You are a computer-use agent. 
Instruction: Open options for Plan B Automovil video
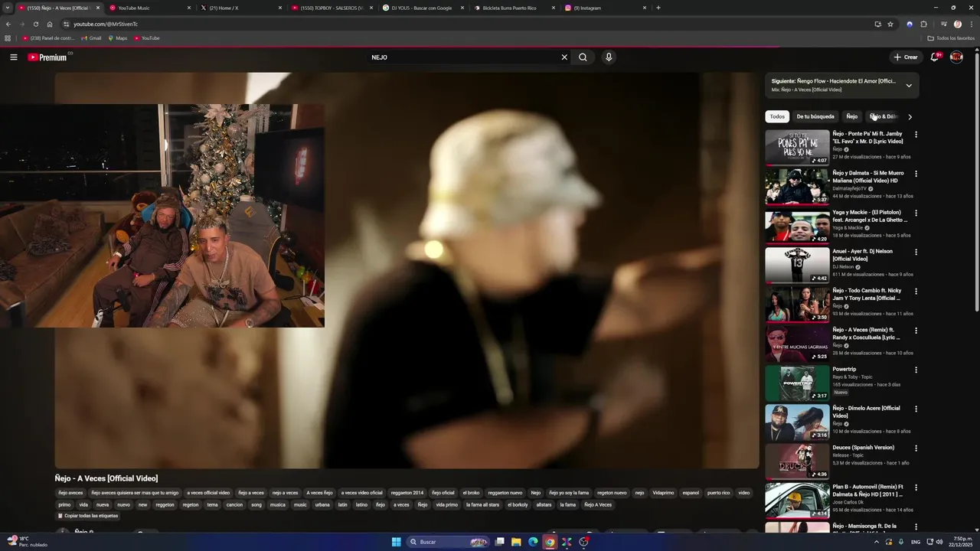916,487
